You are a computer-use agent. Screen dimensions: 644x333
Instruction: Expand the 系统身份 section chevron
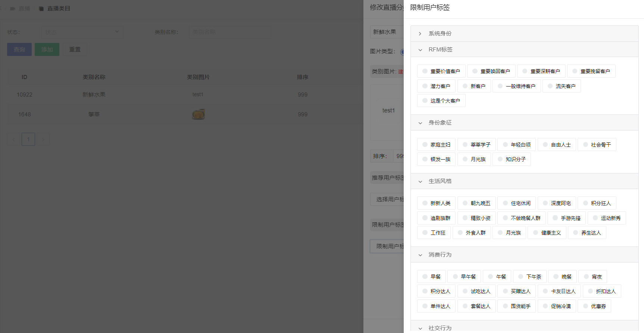[x=420, y=34]
